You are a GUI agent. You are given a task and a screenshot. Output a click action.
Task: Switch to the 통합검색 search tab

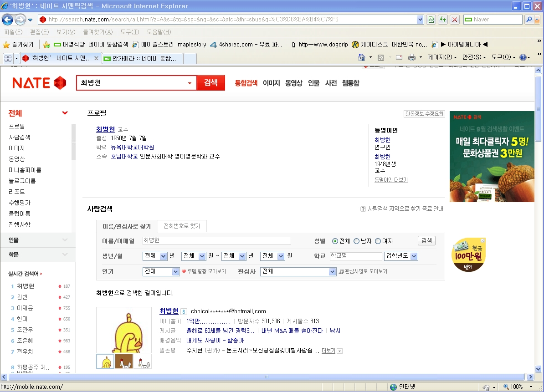point(246,83)
